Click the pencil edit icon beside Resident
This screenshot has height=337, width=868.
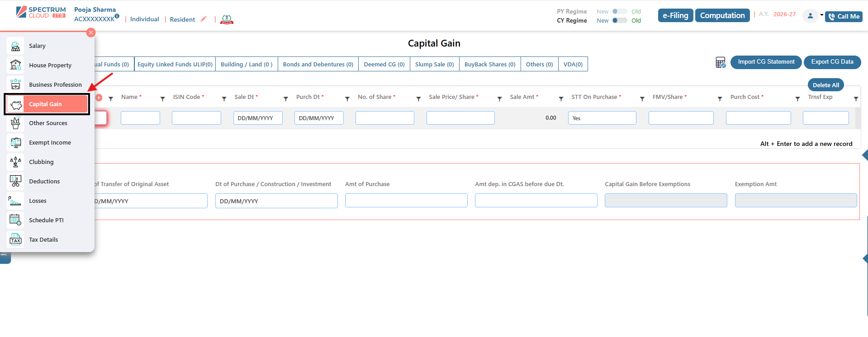pyautogui.click(x=204, y=19)
